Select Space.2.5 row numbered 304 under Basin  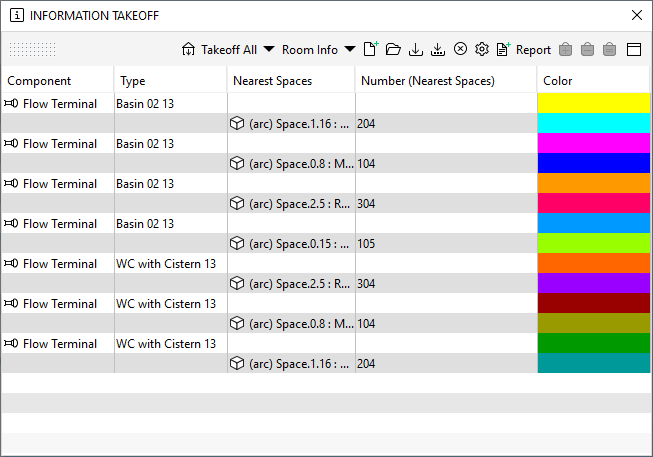(269, 203)
